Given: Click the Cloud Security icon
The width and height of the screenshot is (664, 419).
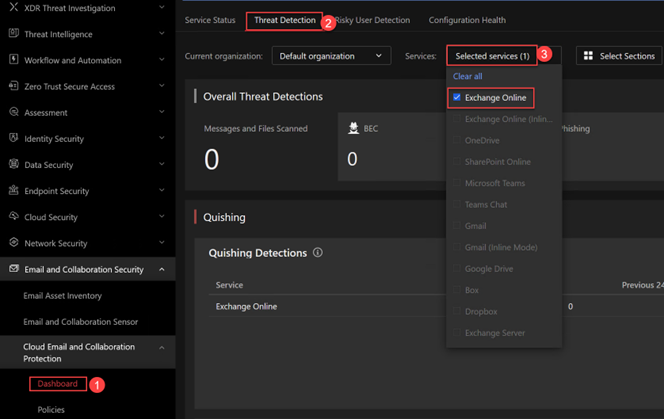Looking at the screenshot, I should 14,216.
